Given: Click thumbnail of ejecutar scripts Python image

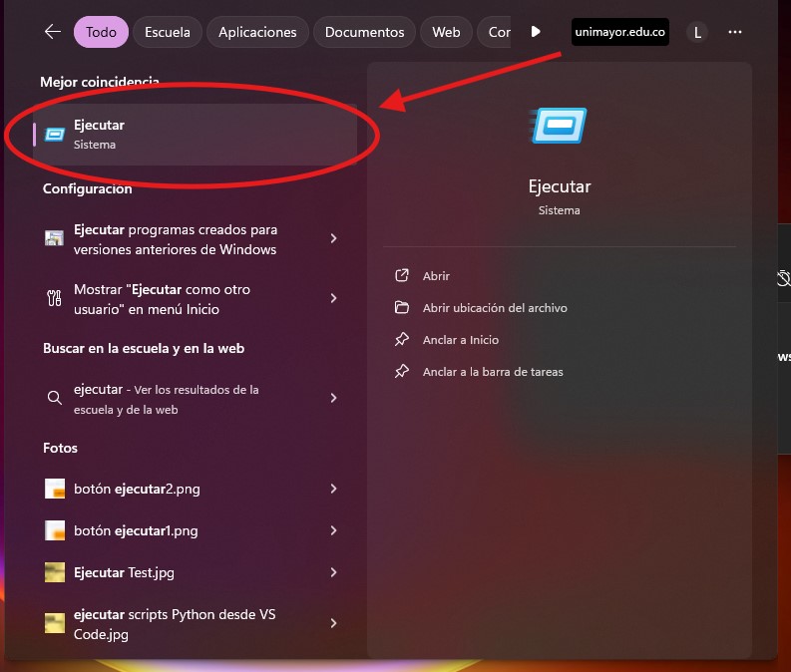Looking at the screenshot, I should point(55,623).
